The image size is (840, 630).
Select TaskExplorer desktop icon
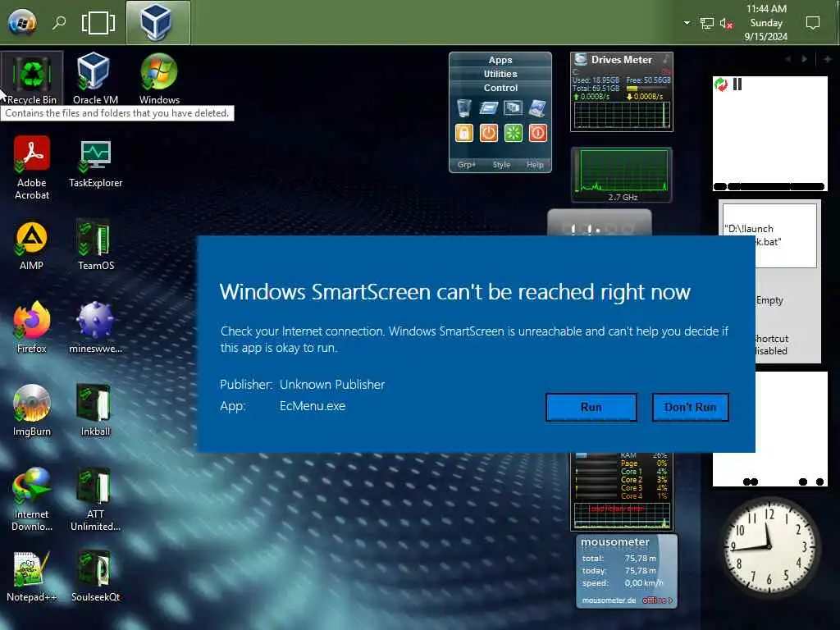pyautogui.click(x=96, y=163)
